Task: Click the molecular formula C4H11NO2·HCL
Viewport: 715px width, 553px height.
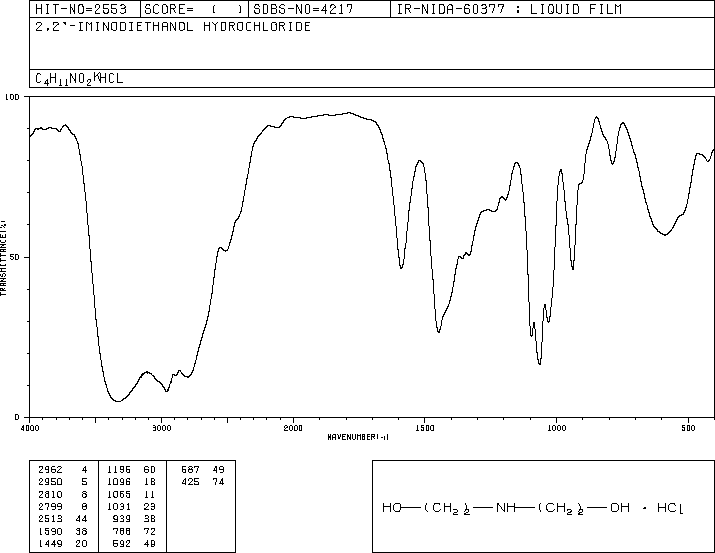Action: coord(79,78)
